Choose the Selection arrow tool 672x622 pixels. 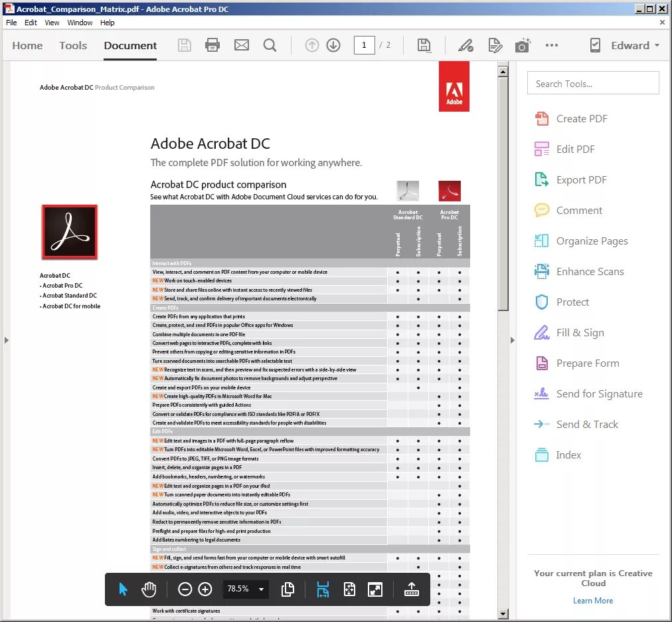(x=123, y=589)
